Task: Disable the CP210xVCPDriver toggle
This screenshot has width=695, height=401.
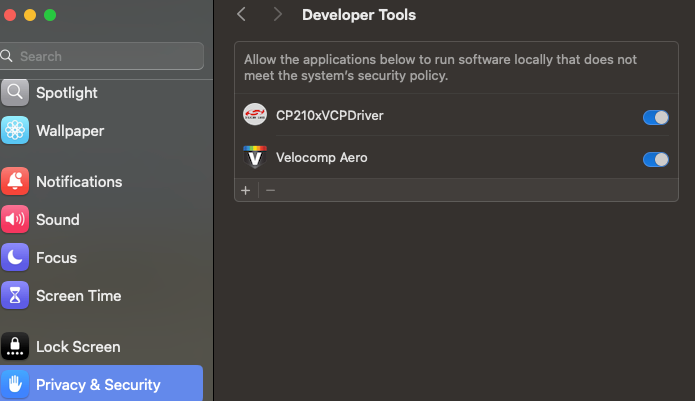Action: [655, 117]
